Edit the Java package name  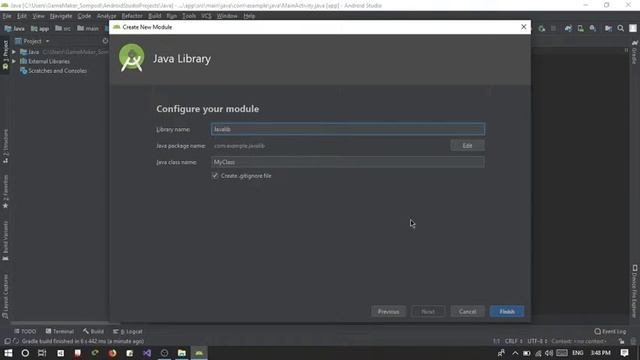click(467, 146)
